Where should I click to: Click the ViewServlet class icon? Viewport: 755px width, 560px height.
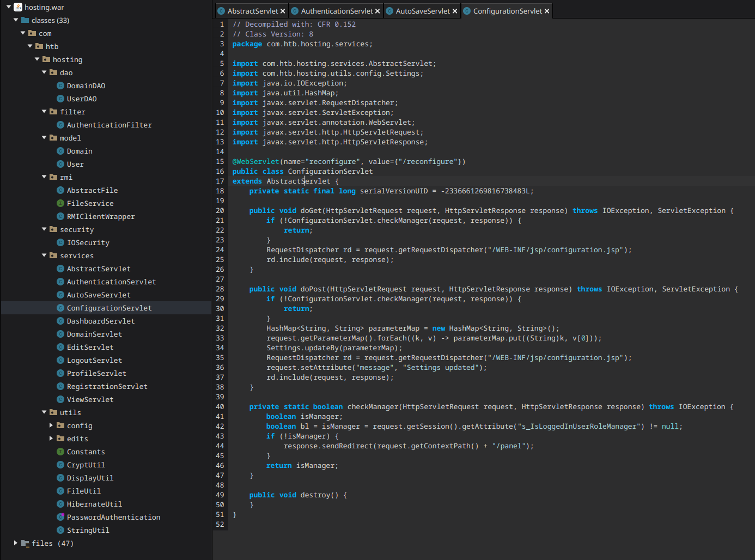pyautogui.click(x=60, y=399)
